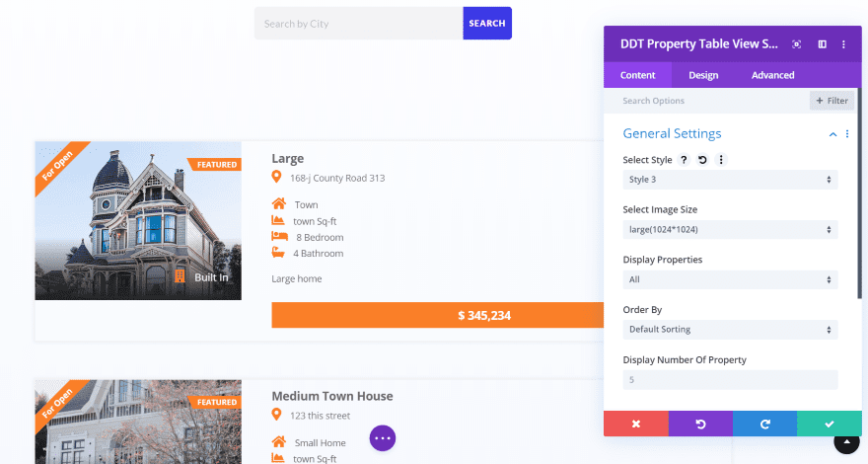Click the blue SEARCH button
Screen dimensions: 868x464
487,24
